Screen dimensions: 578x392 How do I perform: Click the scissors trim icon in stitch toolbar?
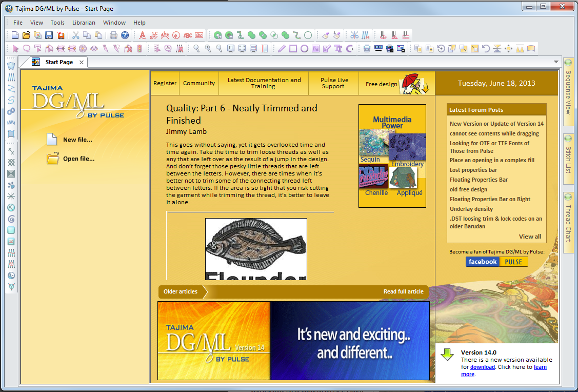354,35
